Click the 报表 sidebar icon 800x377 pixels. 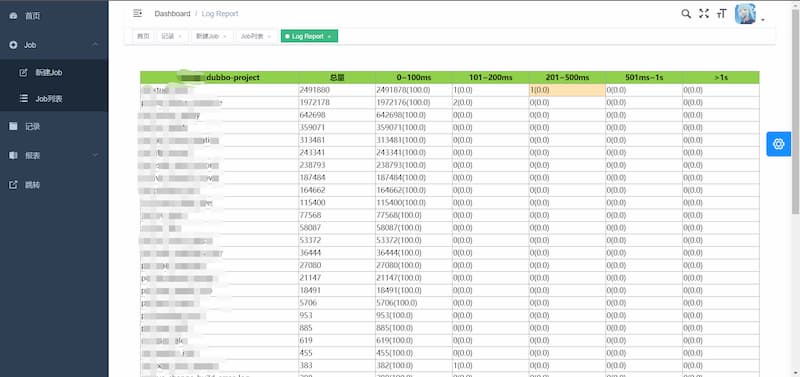(13, 155)
